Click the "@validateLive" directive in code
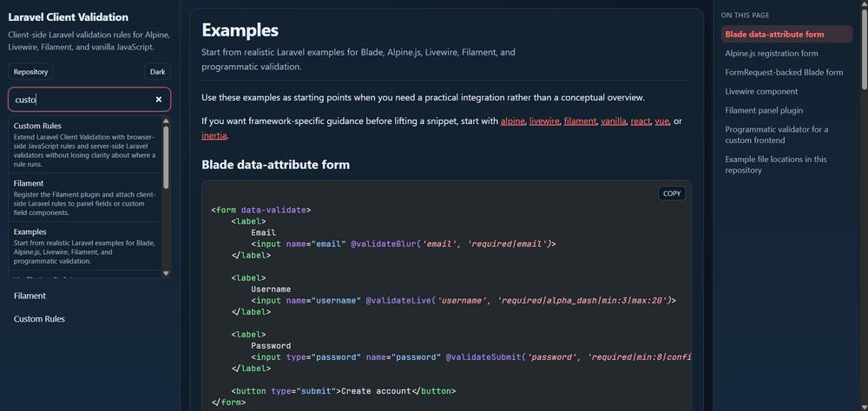This screenshot has height=411, width=868. coord(398,300)
